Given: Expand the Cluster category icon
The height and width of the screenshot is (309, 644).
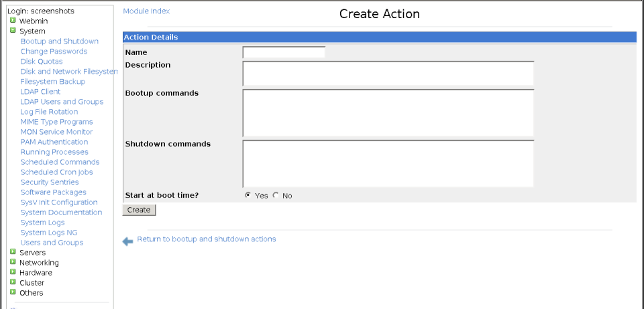Looking at the screenshot, I should point(13,282).
